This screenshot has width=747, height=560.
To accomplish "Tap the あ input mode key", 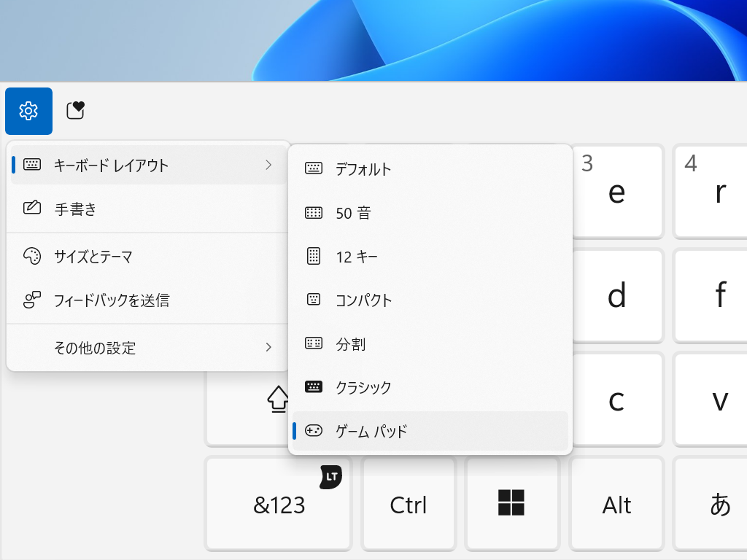I will (x=720, y=503).
